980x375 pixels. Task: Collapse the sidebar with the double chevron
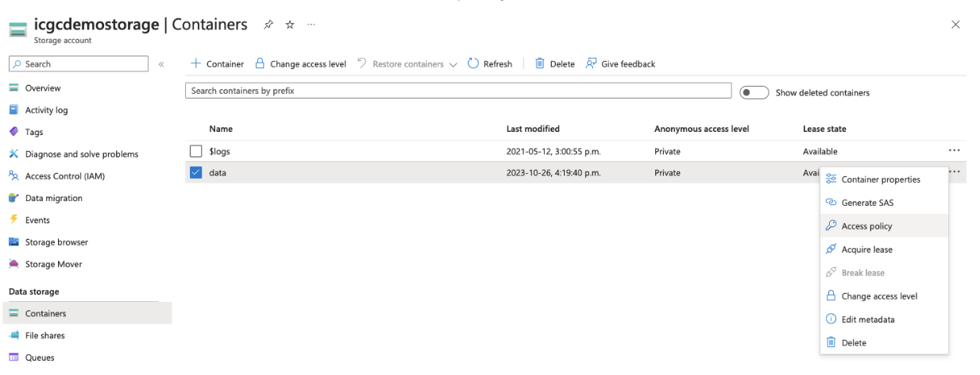click(161, 64)
